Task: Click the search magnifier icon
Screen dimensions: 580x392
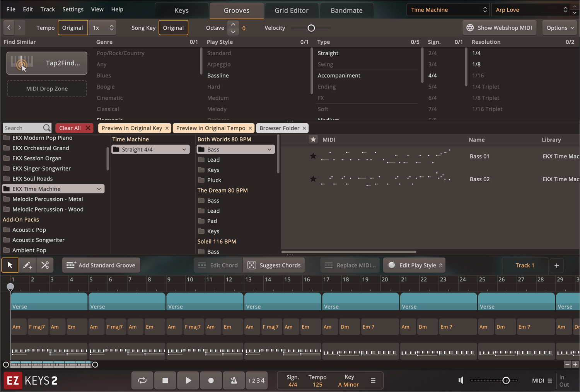Action: pyautogui.click(x=47, y=128)
